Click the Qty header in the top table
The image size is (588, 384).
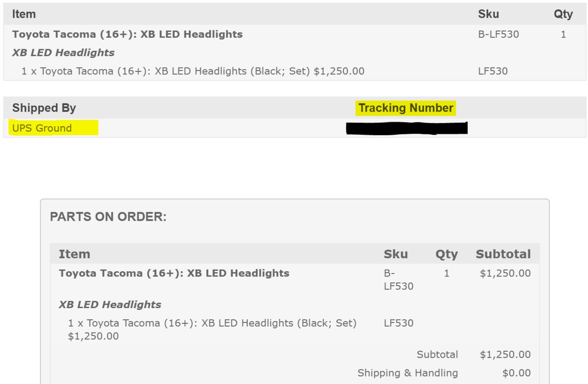click(x=563, y=14)
